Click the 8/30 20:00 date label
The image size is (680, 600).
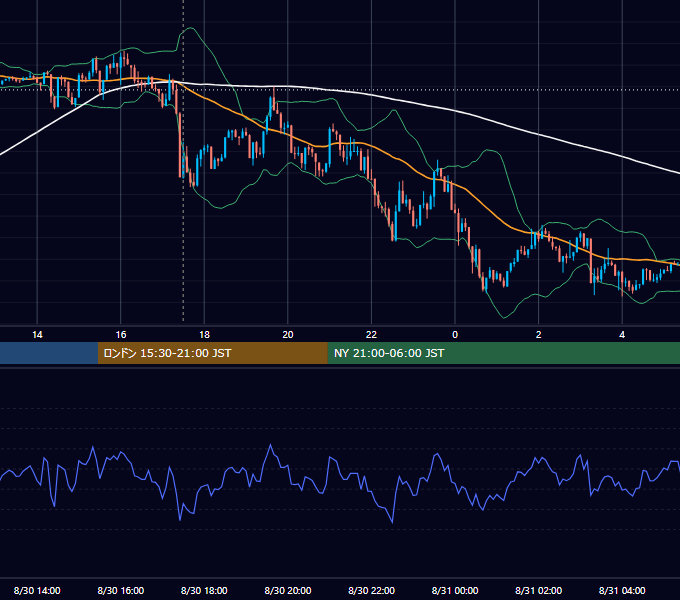288,590
